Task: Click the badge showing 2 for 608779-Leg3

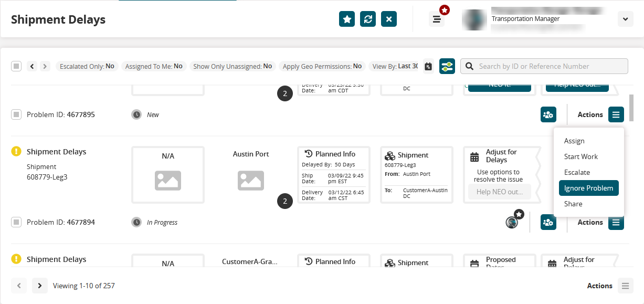Action: (x=285, y=201)
